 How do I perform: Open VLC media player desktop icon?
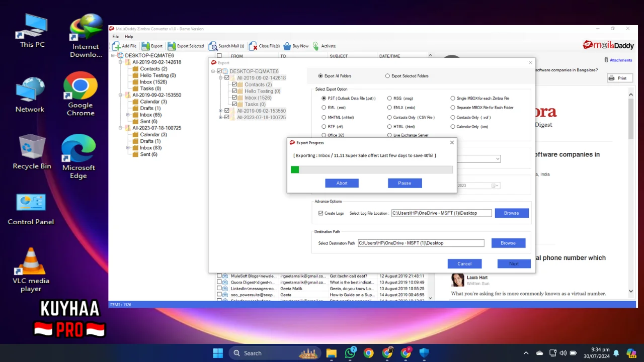coord(31,270)
